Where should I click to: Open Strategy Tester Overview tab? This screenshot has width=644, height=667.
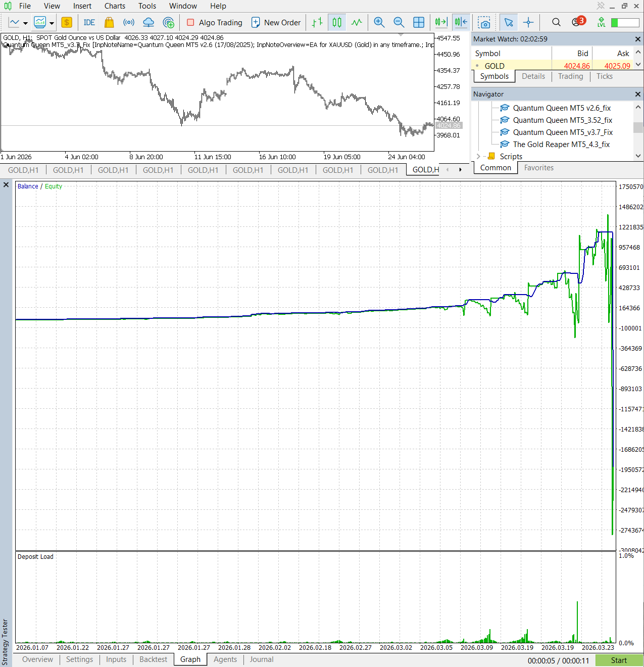pos(37,659)
